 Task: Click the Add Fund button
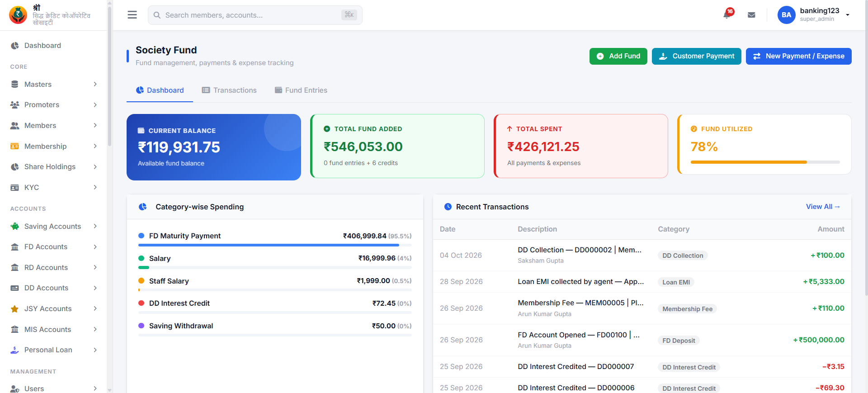point(618,56)
